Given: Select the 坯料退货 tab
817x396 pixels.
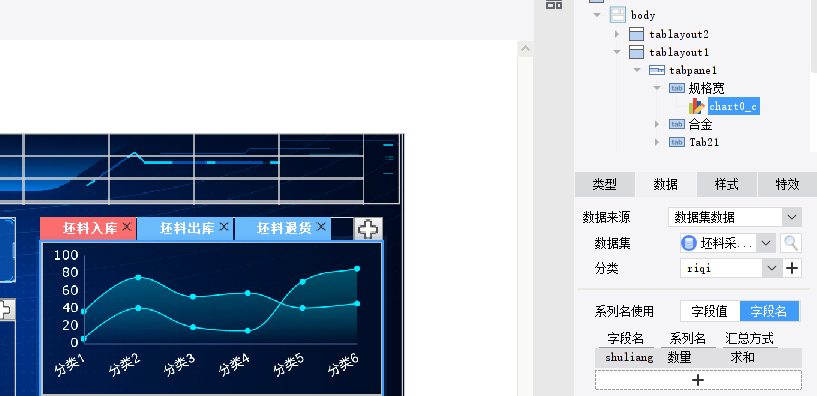Looking at the screenshot, I should click(283, 229).
